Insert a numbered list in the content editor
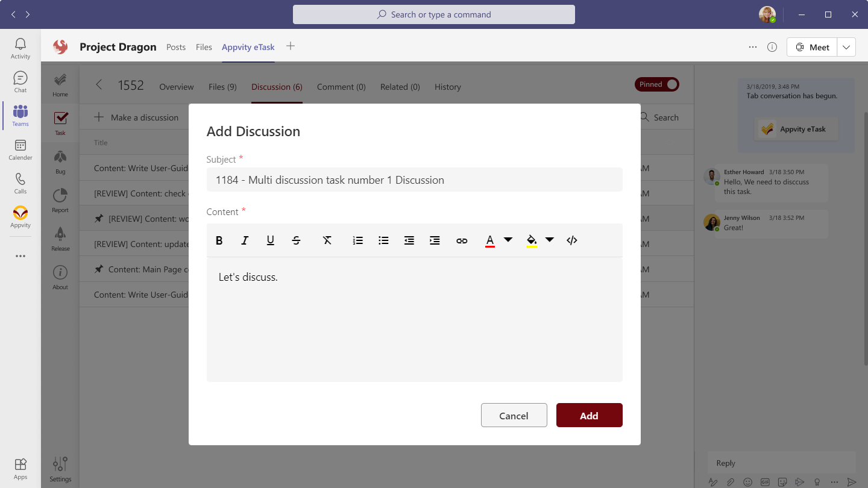868x488 pixels. pyautogui.click(x=357, y=240)
